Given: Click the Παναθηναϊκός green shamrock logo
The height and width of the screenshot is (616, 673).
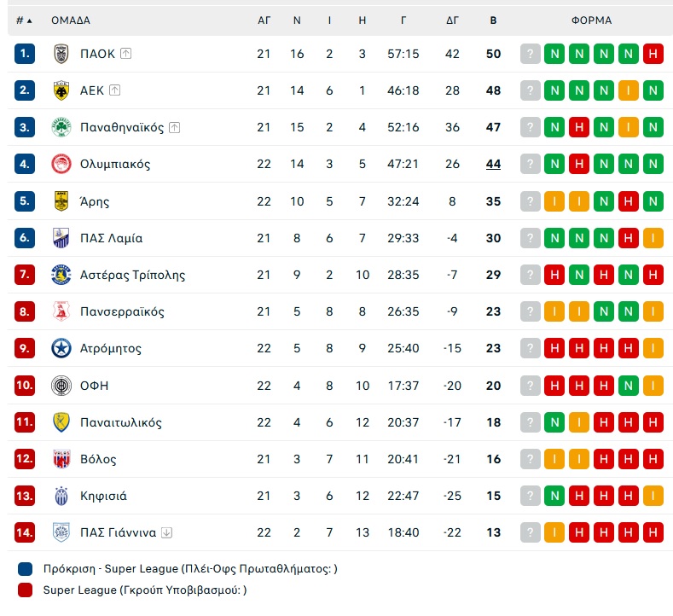Looking at the screenshot, I should coord(61,127).
